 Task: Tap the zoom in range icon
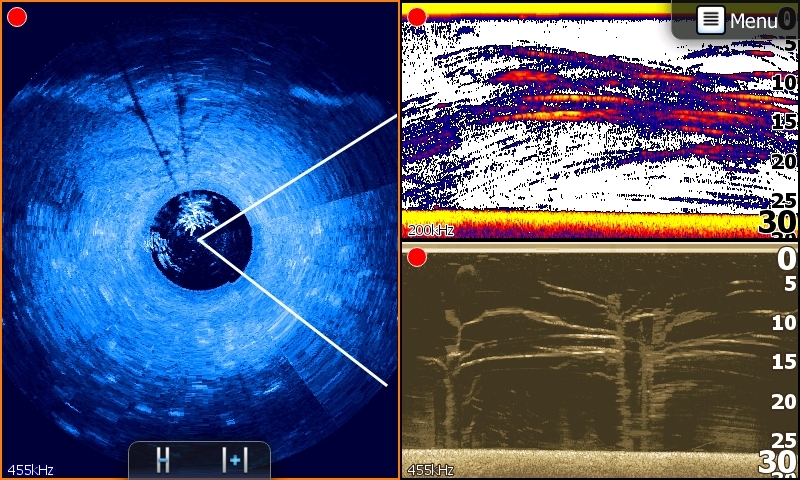pos(235,460)
